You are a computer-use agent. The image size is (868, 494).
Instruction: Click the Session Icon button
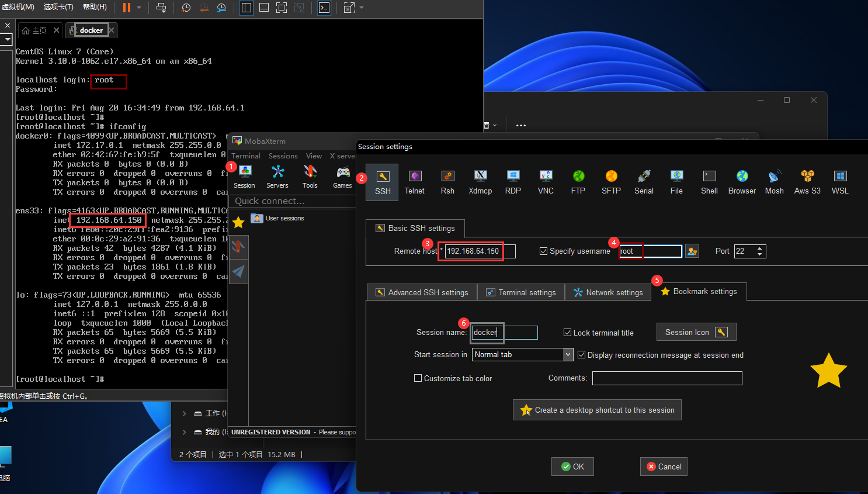click(x=696, y=332)
